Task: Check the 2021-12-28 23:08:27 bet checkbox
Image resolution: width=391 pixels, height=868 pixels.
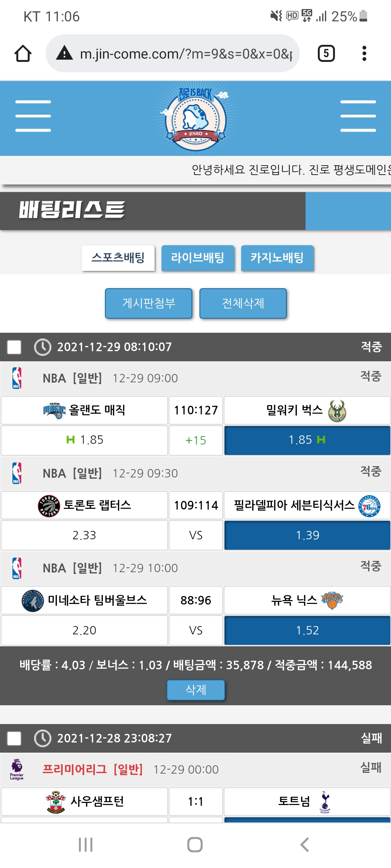Action: (14, 738)
